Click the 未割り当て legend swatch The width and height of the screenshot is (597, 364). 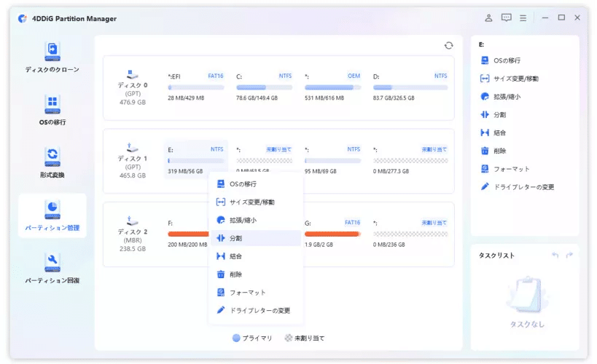[x=289, y=338]
